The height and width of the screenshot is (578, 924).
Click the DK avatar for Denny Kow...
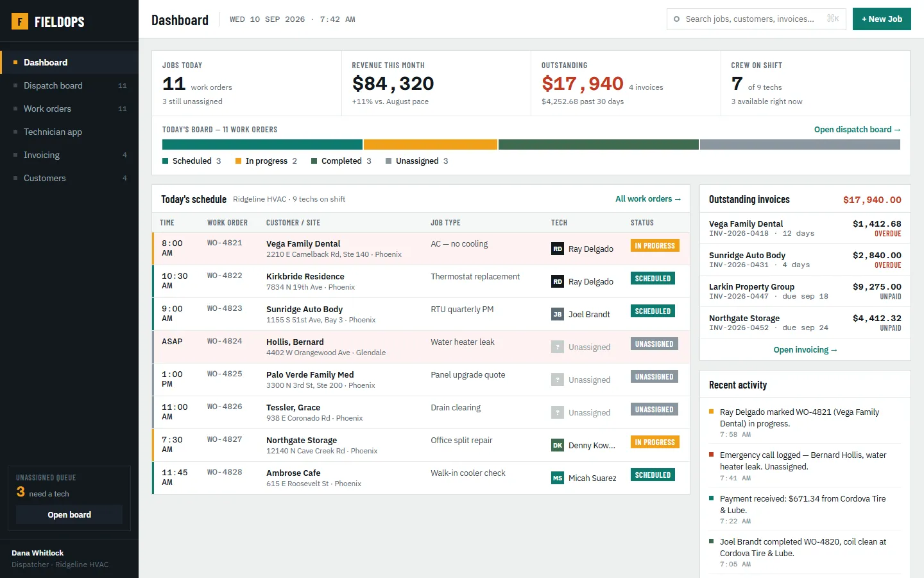point(558,445)
